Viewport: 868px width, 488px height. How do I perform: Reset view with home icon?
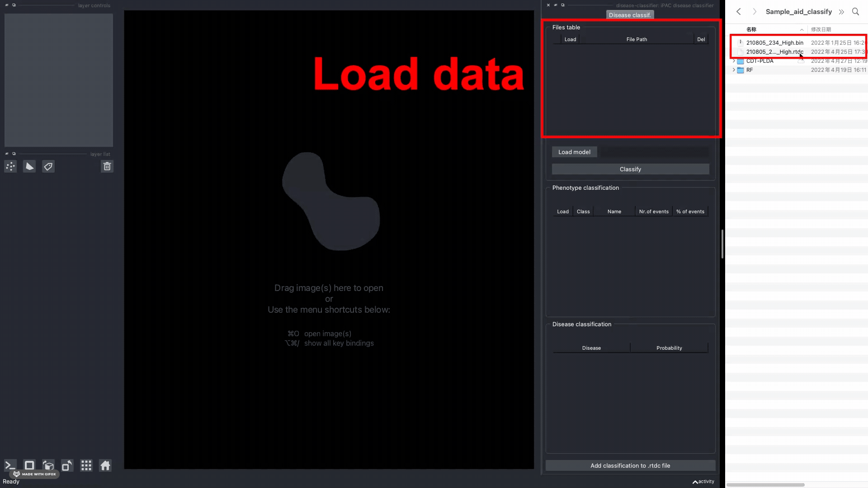coord(105,465)
